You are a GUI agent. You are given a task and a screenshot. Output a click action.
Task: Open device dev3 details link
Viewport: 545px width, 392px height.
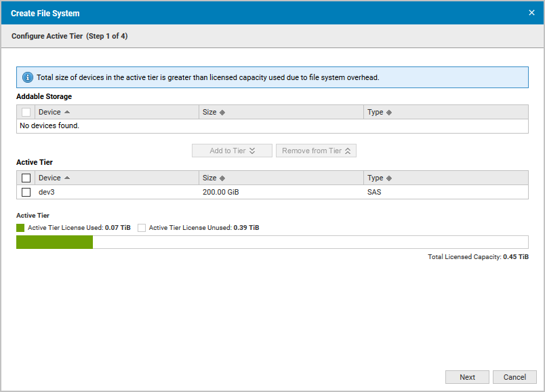[x=46, y=192]
